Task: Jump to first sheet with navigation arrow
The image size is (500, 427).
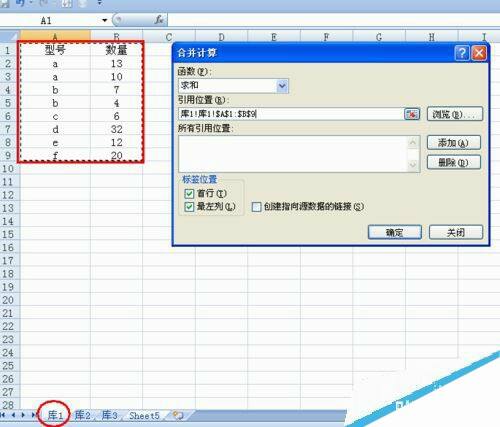Action: click(x=3, y=415)
